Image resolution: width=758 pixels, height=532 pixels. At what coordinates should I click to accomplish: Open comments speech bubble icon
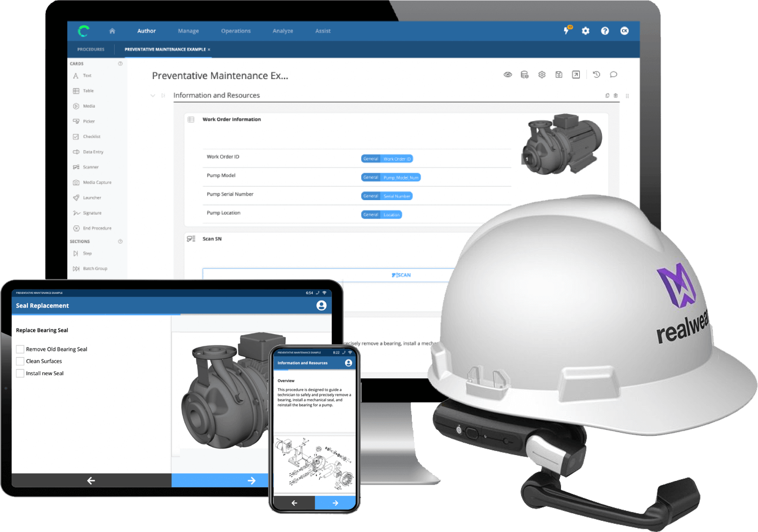coord(613,75)
